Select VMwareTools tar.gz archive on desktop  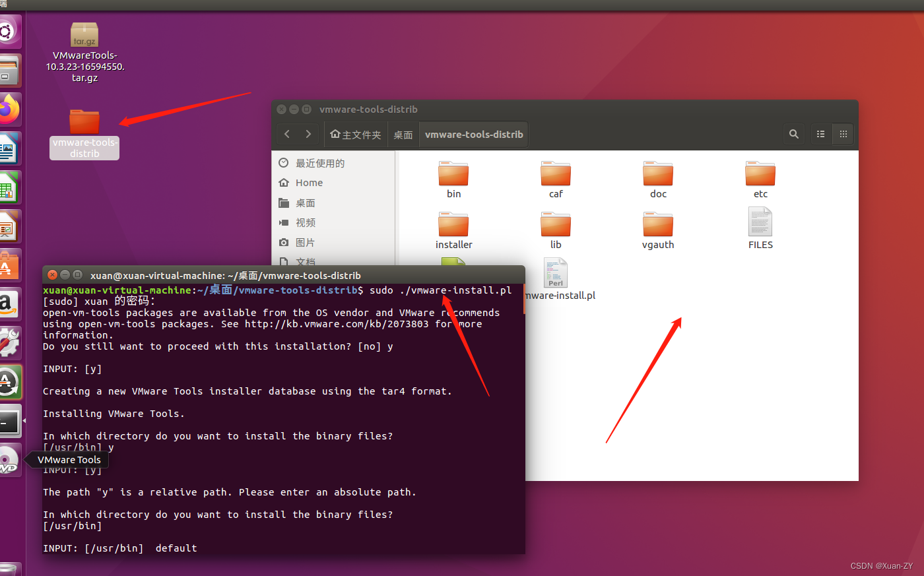(x=84, y=52)
